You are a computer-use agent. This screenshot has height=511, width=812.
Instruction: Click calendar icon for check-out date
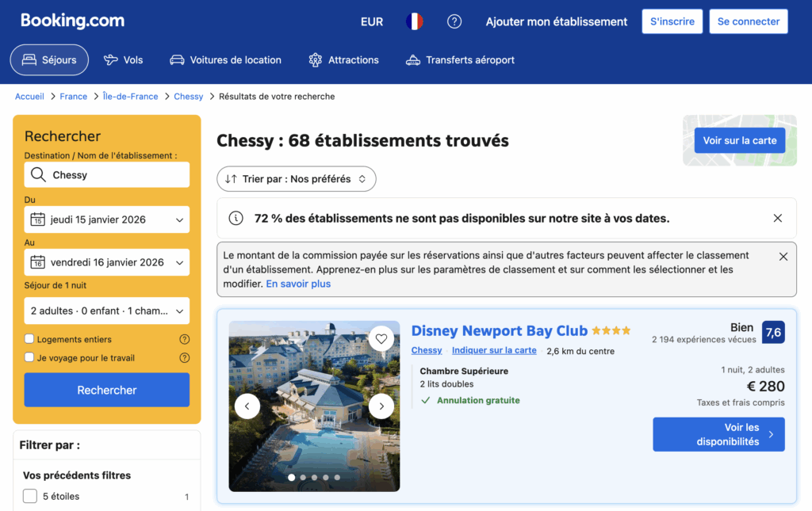click(38, 262)
